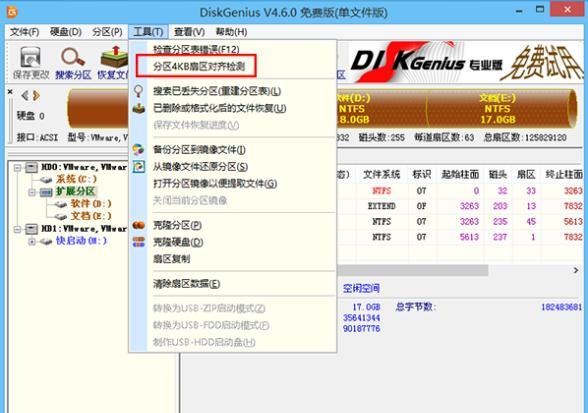The height and width of the screenshot is (413, 588).
Task: Click the clone disk icon
Action: (x=138, y=242)
